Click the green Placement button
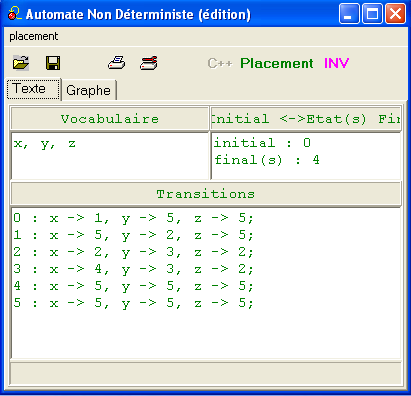Screen dimensions: 411x396 tap(277, 63)
